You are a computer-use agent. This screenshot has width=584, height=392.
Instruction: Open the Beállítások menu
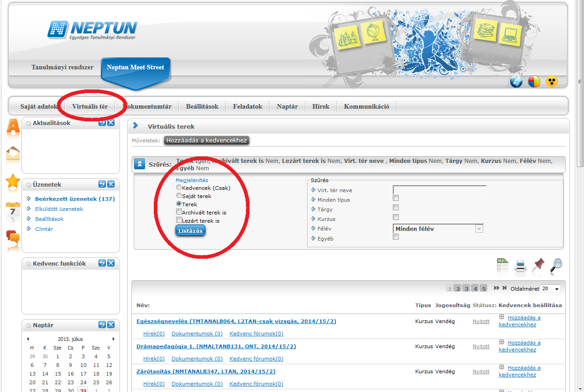[202, 106]
